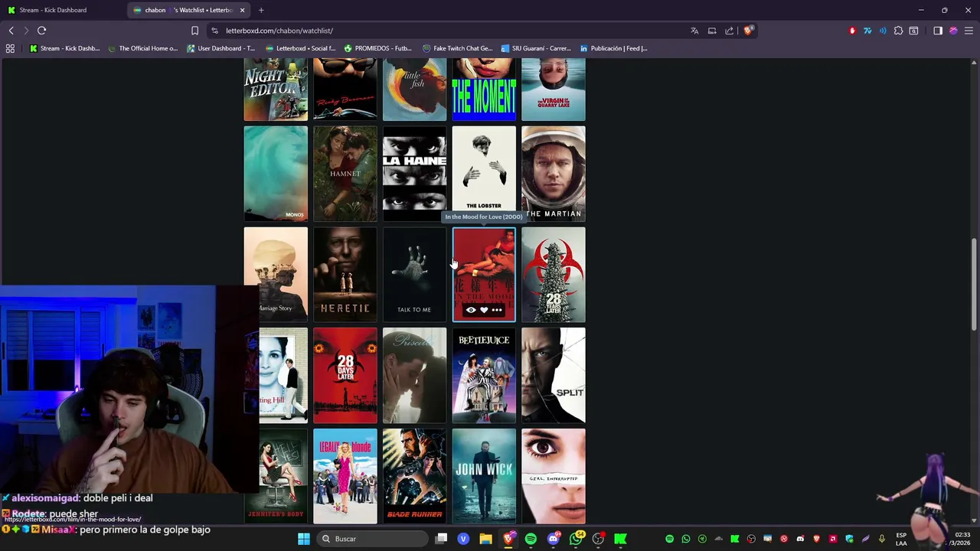The width and height of the screenshot is (980, 551).
Task: Open the John Wick poster
Action: click(x=484, y=477)
